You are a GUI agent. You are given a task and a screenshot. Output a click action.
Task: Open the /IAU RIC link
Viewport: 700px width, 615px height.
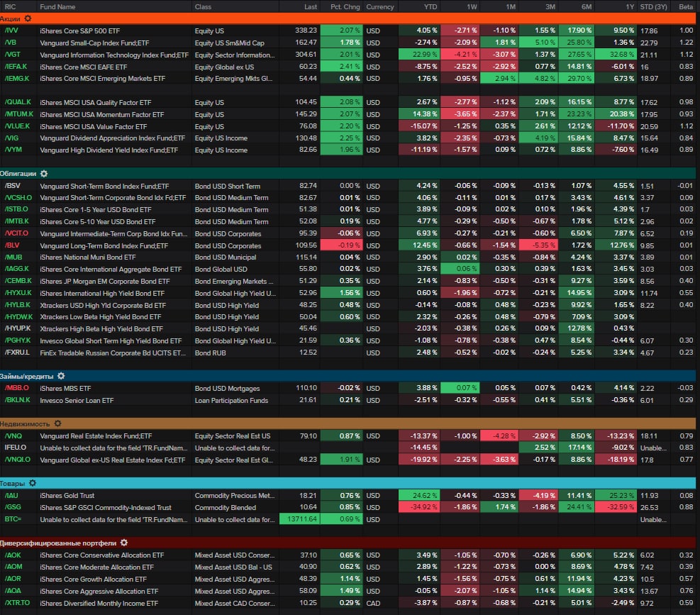[x=11, y=495]
